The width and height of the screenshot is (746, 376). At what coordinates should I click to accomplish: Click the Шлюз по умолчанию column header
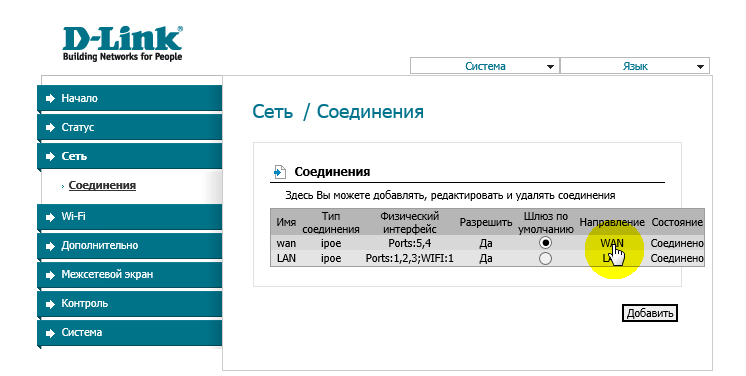point(546,222)
